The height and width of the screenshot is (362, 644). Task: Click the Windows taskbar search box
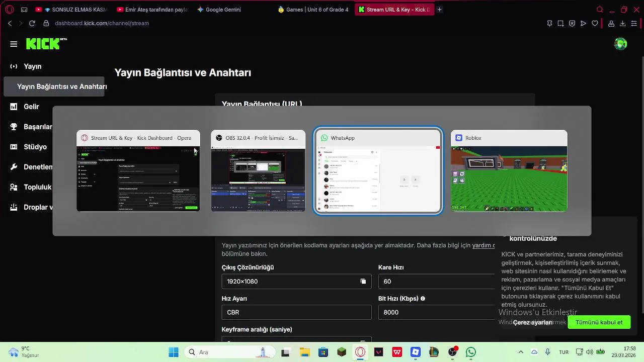pos(229,352)
